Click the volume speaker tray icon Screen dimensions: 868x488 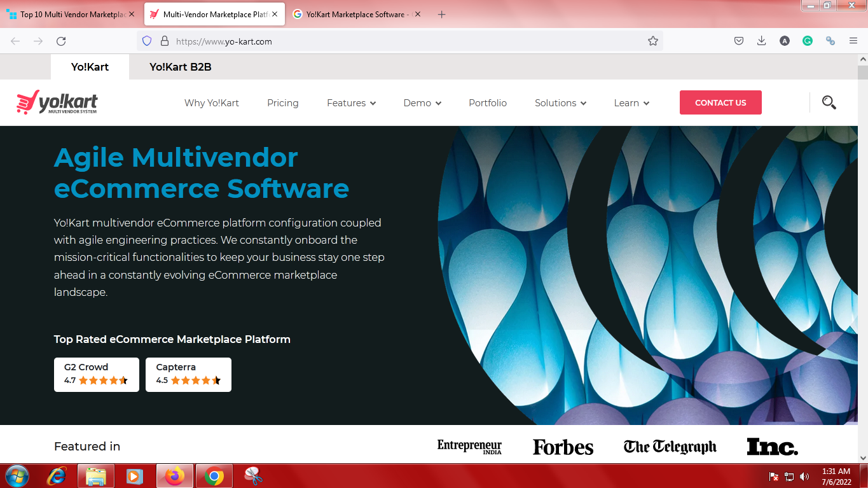click(804, 477)
